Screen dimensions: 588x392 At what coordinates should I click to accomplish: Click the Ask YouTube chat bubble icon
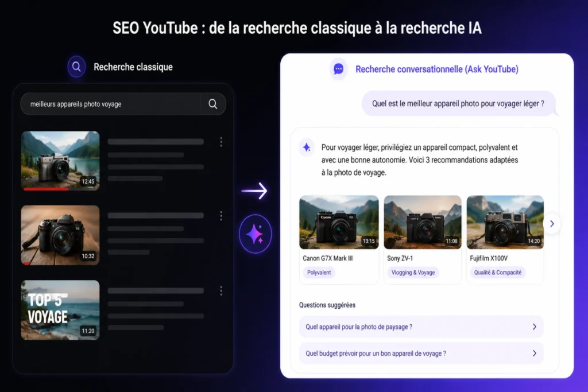coord(339,69)
